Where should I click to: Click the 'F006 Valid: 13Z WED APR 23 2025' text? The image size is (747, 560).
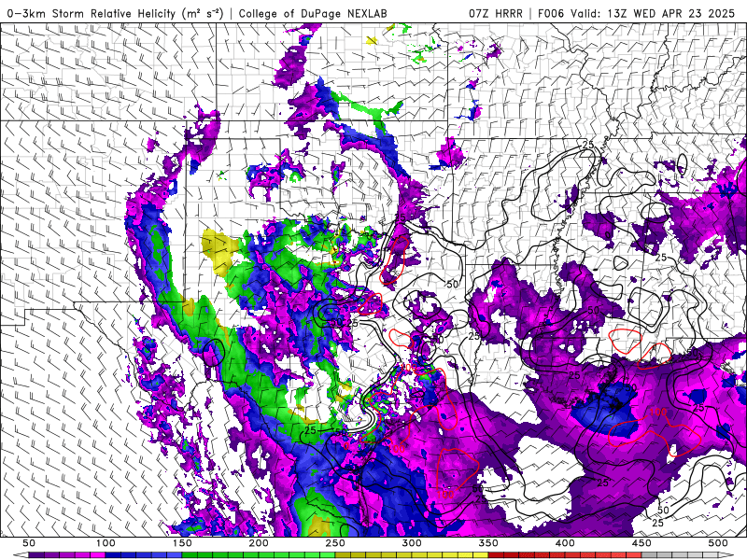click(637, 13)
